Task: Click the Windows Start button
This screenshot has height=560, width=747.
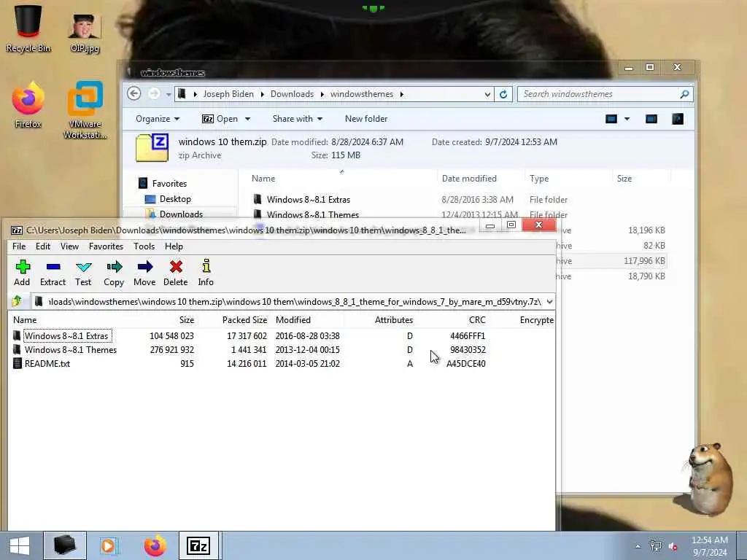Action: (20, 545)
